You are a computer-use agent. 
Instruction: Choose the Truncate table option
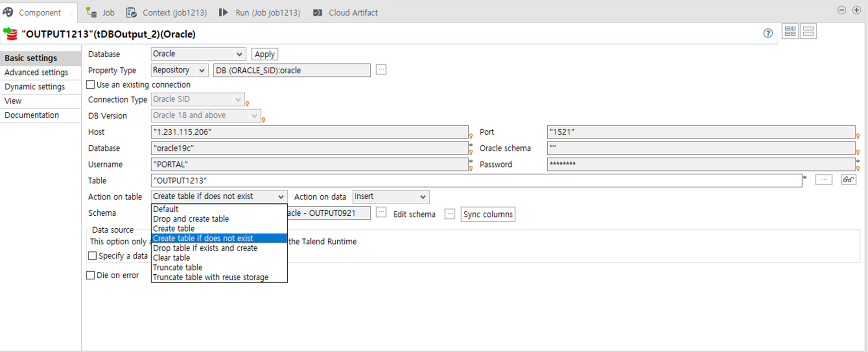click(219, 267)
